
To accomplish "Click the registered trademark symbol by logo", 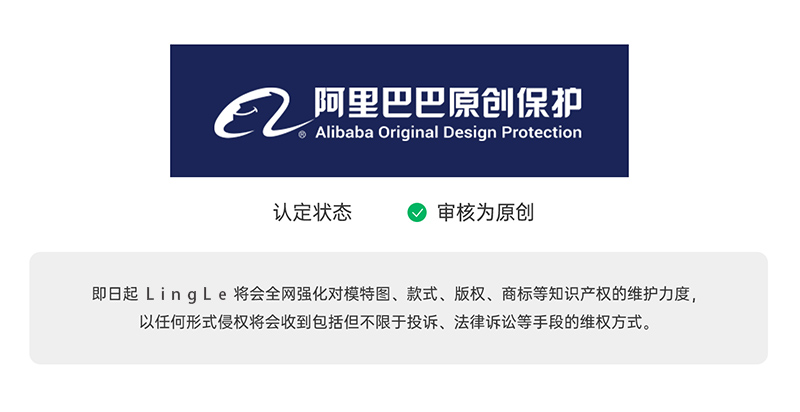I will pyautogui.click(x=302, y=133).
